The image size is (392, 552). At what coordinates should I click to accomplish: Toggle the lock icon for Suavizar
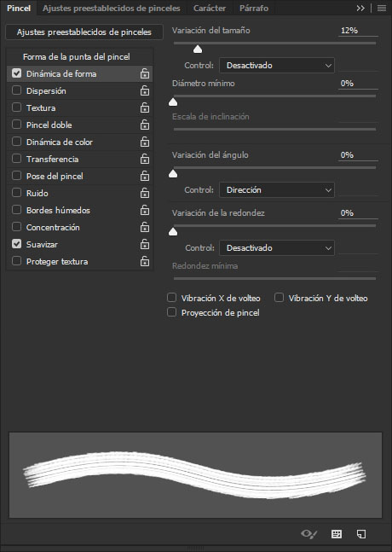(x=145, y=244)
